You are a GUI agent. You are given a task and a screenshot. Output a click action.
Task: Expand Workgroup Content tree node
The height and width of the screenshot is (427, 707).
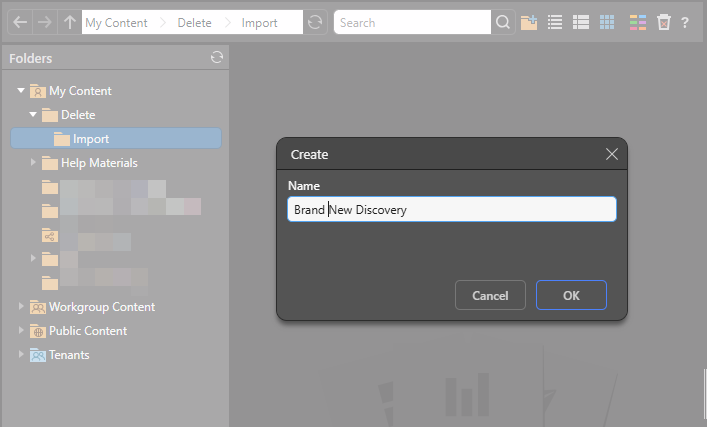click(21, 307)
